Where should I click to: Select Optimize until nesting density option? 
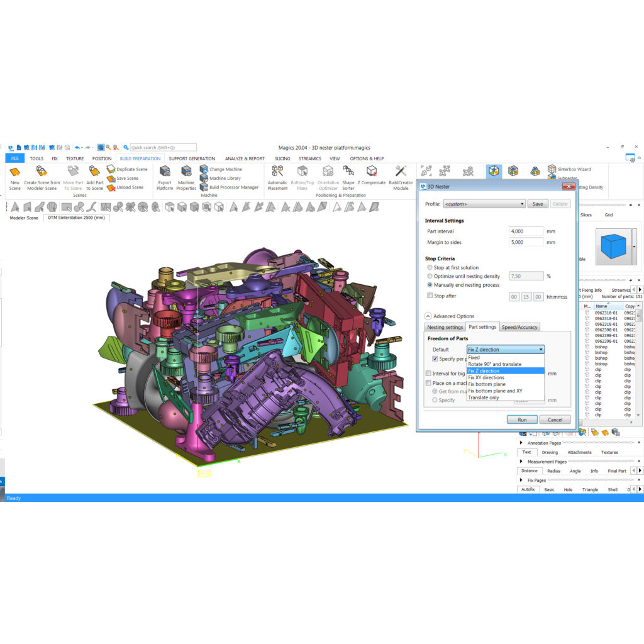pos(430,276)
